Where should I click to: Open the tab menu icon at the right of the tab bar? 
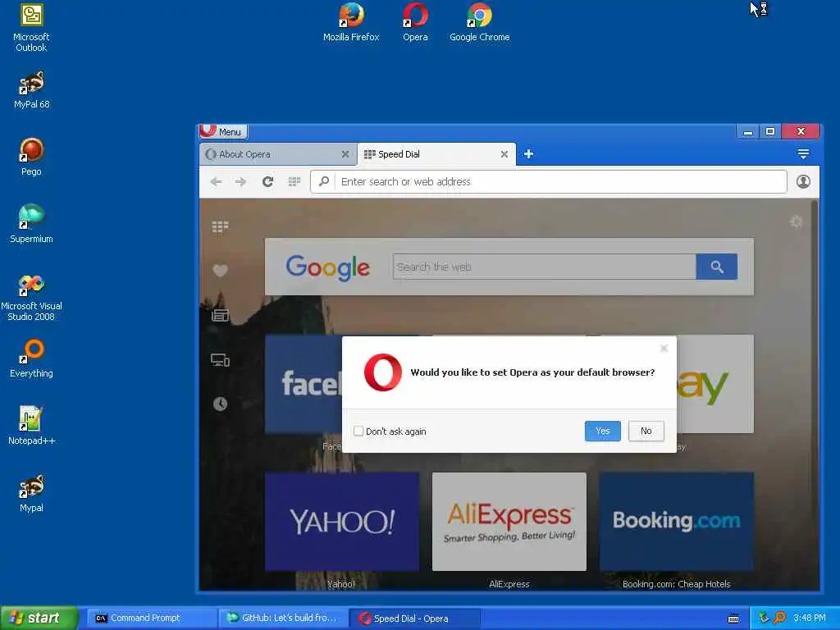click(803, 154)
